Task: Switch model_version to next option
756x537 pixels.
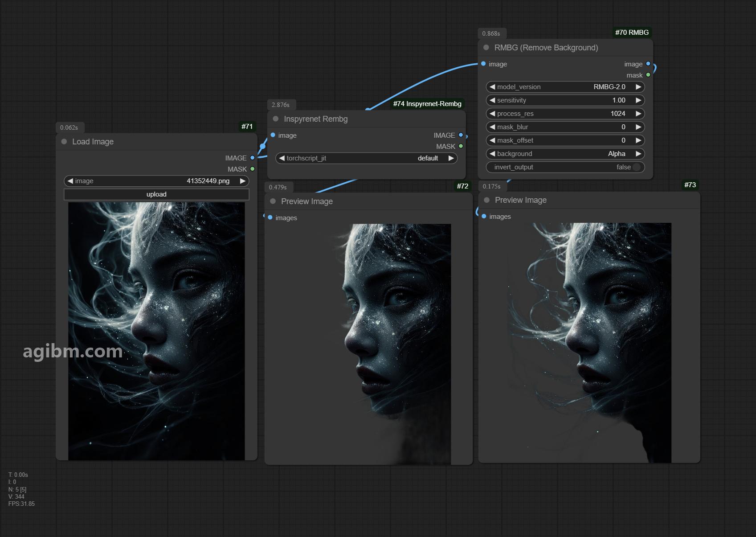Action: pyautogui.click(x=638, y=87)
